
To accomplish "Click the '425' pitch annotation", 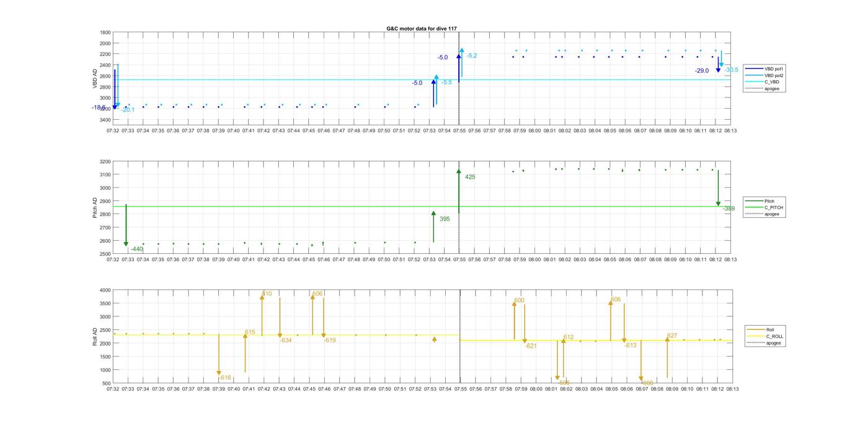I will coord(470,177).
